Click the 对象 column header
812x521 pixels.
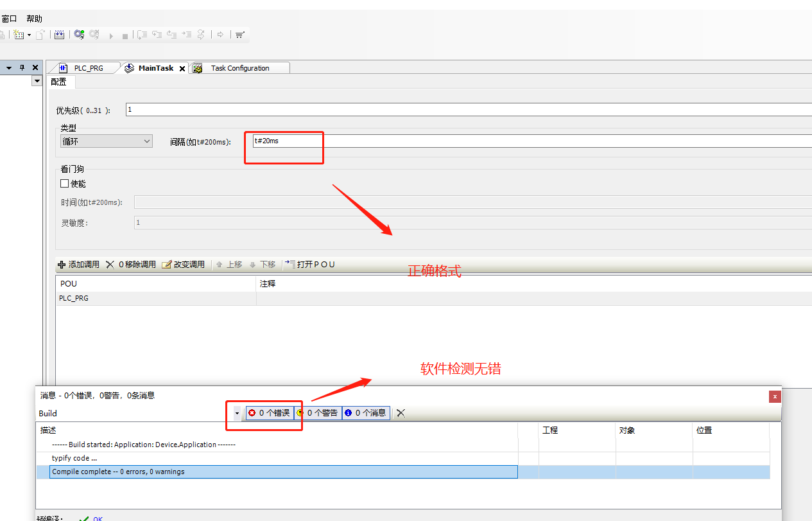[653, 430]
